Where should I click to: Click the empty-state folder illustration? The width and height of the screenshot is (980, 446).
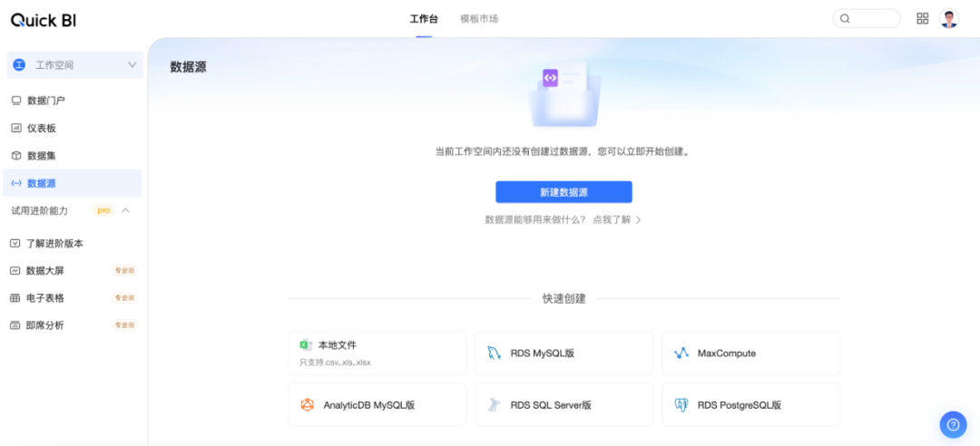(563, 93)
